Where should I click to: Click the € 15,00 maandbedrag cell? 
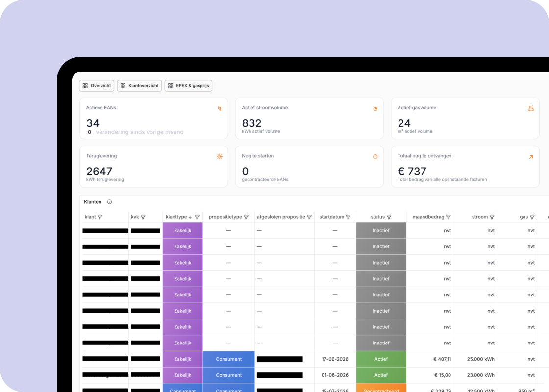tap(429, 375)
